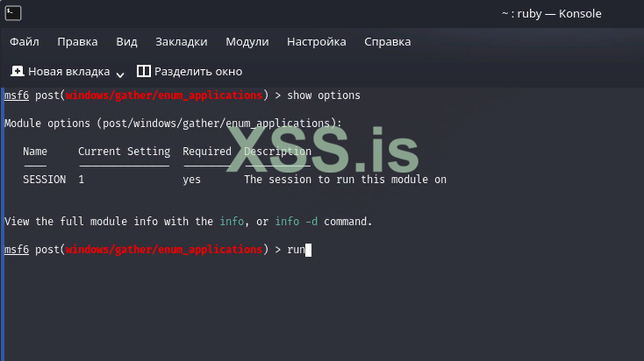Open the Настройка menu
The image size is (644, 361).
317,42
